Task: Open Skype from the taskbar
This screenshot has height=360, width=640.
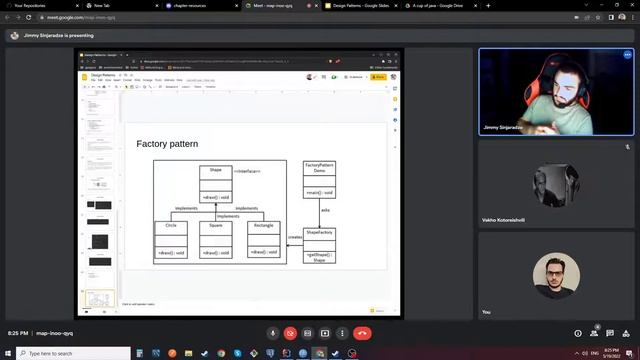Action: click(238, 353)
